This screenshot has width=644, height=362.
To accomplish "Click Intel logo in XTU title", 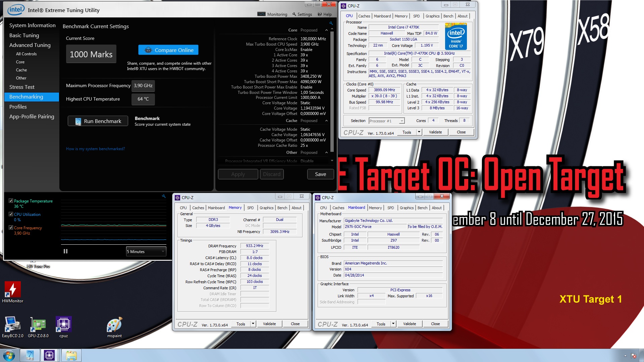I will (x=16, y=10).
